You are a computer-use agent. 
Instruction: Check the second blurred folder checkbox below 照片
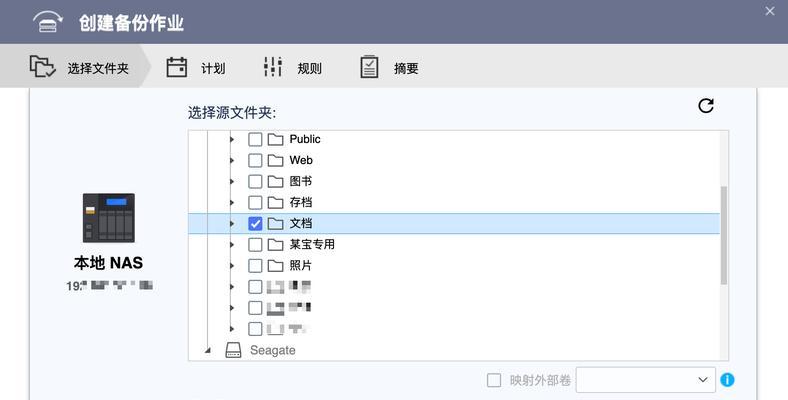[255, 308]
